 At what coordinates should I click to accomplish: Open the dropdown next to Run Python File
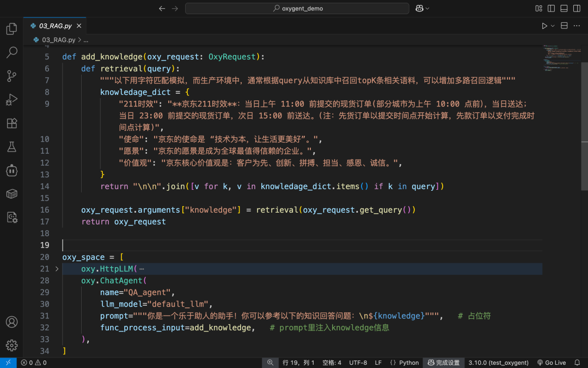[x=553, y=26]
